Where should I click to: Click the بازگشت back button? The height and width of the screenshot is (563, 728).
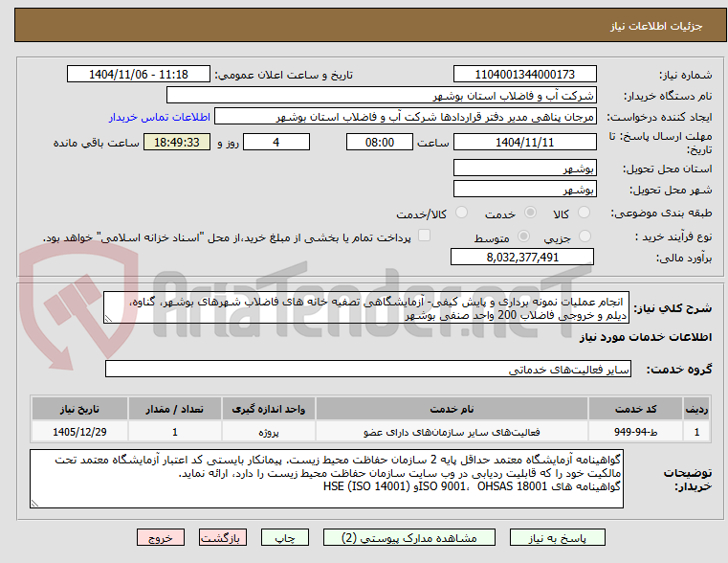222,537
